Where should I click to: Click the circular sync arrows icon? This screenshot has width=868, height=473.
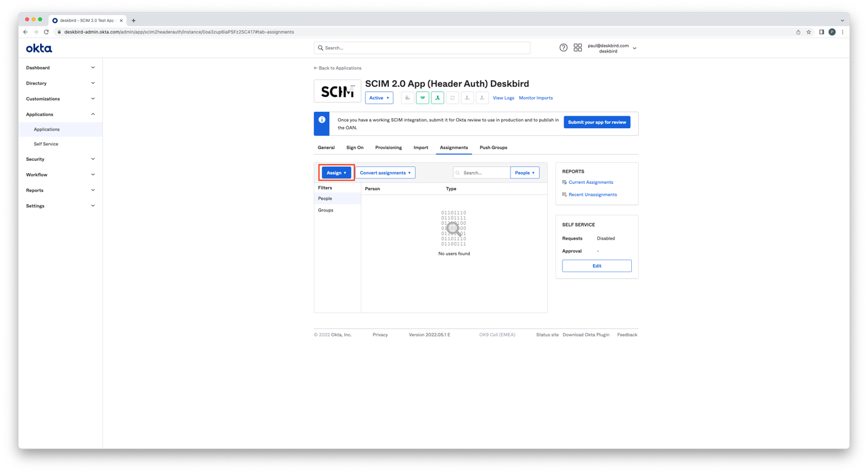point(452,98)
